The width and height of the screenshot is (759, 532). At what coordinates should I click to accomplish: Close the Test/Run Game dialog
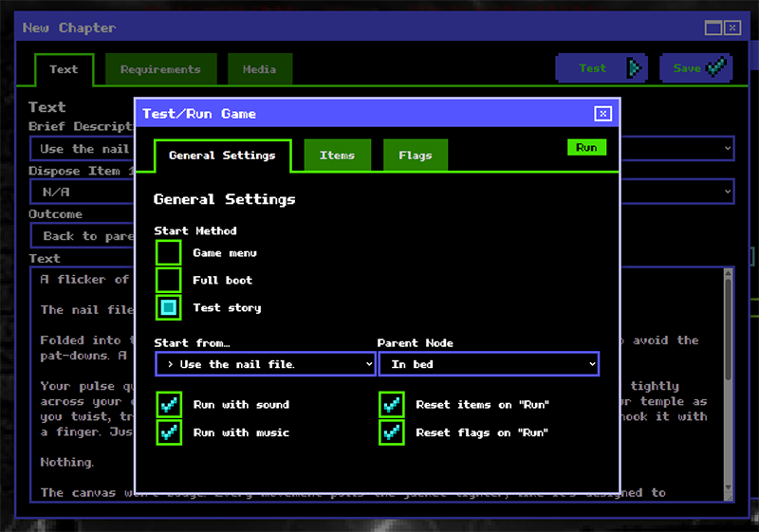(602, 114)
